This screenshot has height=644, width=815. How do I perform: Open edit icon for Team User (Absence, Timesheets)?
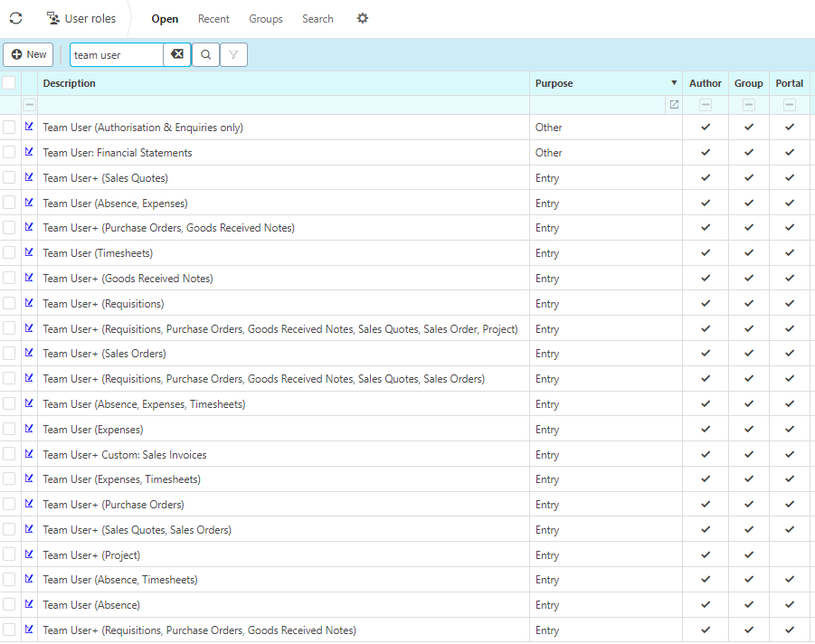tap(29, 579)
